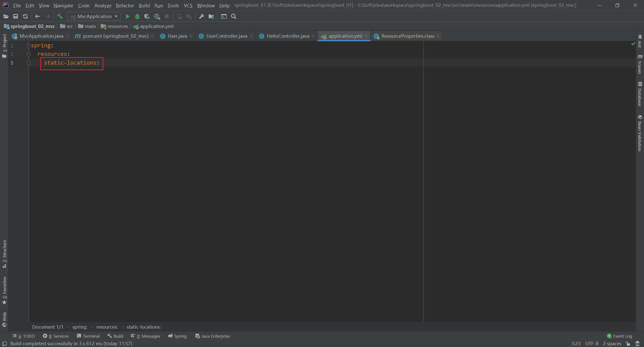
Task: Collapse the spring: fold marker on line 1
Action: coord(29,46)
